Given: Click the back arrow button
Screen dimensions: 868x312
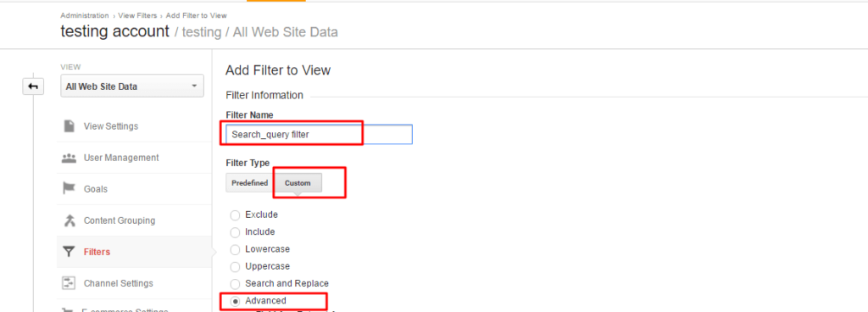Looking at the screenshot, I should pyautogui.click(x=33, y=86).
